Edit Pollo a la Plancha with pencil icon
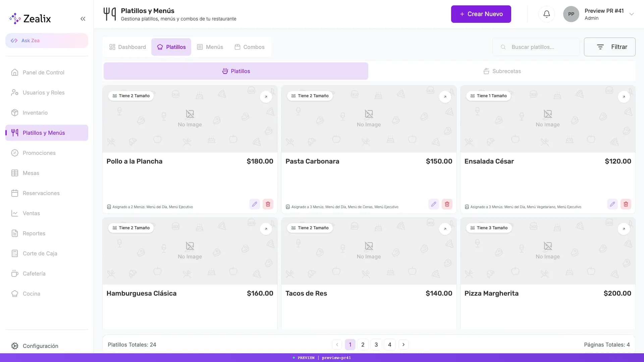Image resolution: width=644 pixels, height=362 pixels. click(255, 204)
